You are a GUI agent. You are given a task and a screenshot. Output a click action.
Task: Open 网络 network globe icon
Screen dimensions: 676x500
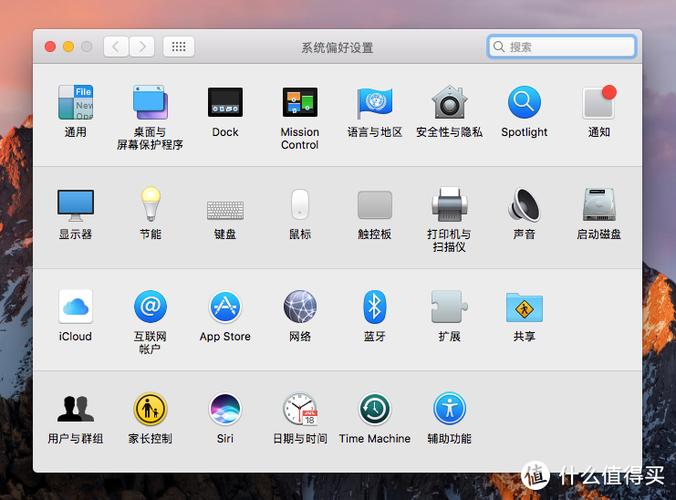tap(300, 306)
